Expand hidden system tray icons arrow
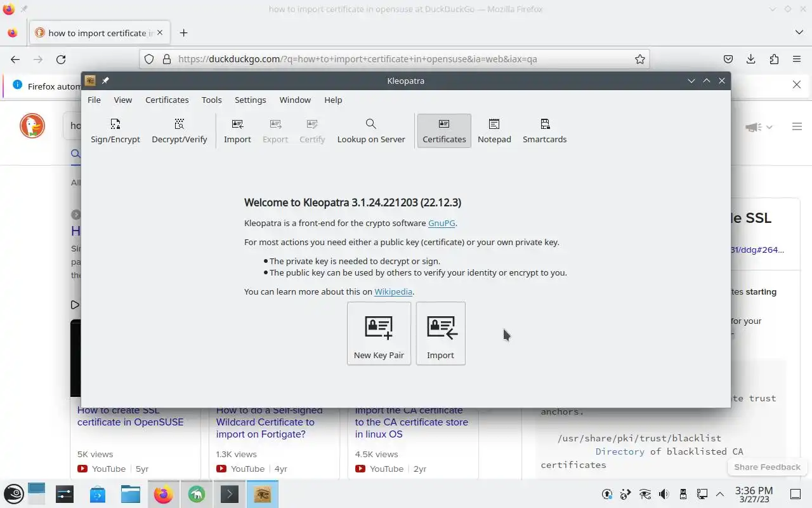Viewport: 812px width, 508px height. coord(720,494)
